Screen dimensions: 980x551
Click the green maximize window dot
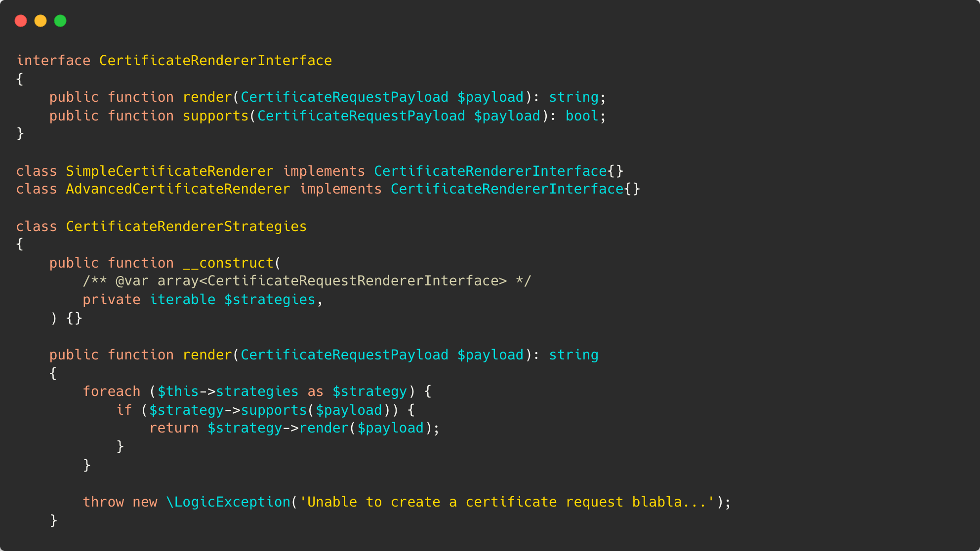[60, 21]
